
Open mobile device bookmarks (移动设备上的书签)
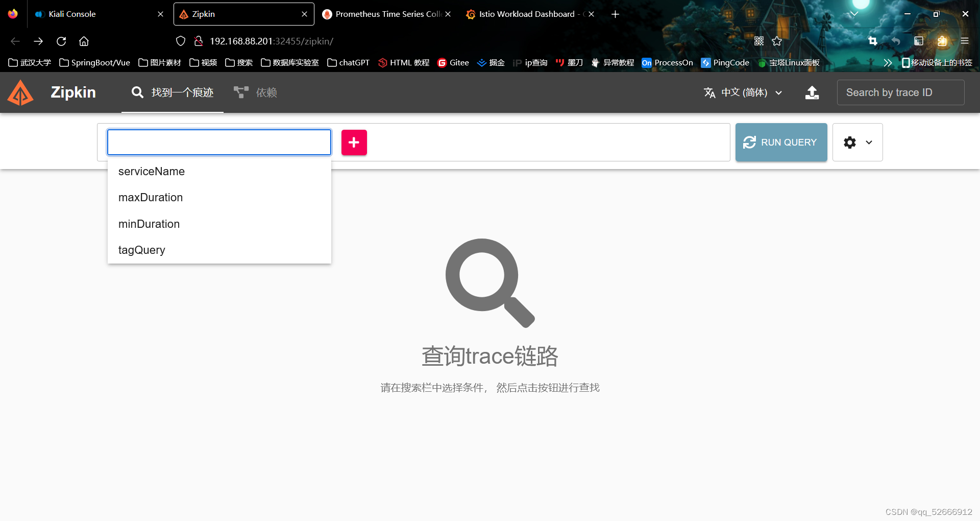click(937, 63)
